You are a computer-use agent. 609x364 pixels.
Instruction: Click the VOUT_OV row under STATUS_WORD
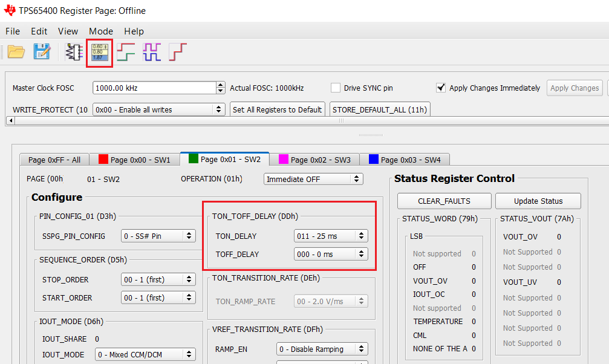point(445,281)
